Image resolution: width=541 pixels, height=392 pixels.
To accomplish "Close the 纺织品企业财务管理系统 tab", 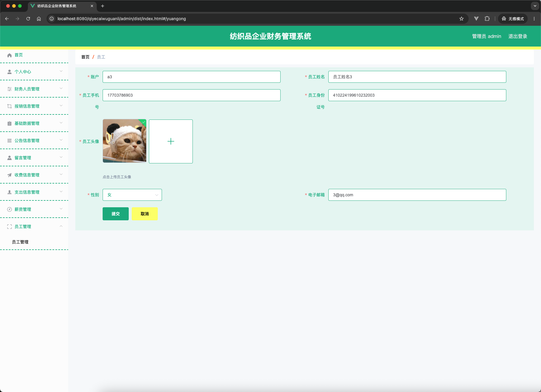I will click(92, 6).
